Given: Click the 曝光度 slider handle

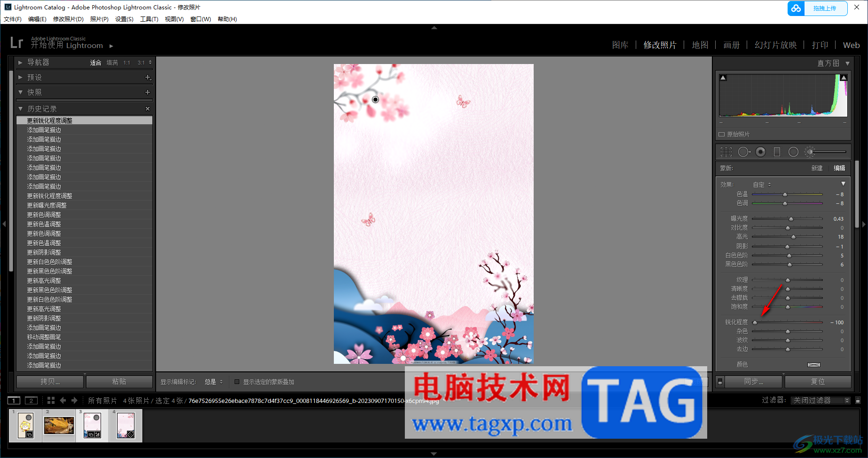Looking at the screenshot, I should (x=791, y=219).
